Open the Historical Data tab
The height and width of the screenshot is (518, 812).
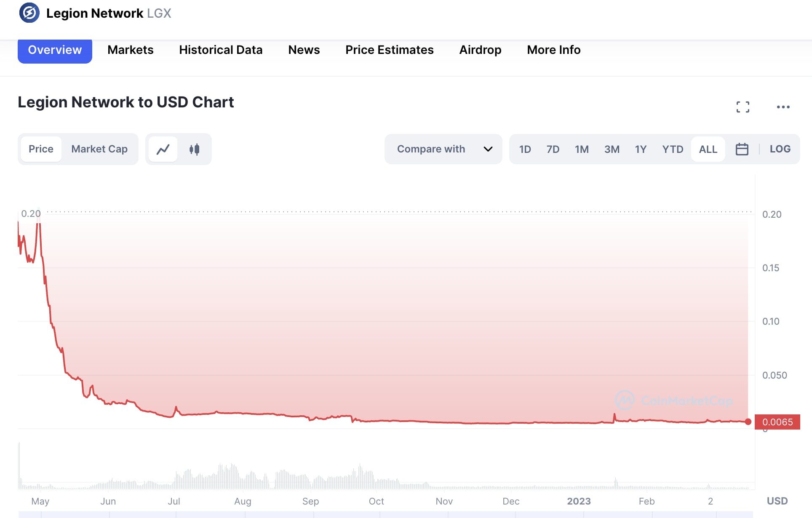(221, 50)
